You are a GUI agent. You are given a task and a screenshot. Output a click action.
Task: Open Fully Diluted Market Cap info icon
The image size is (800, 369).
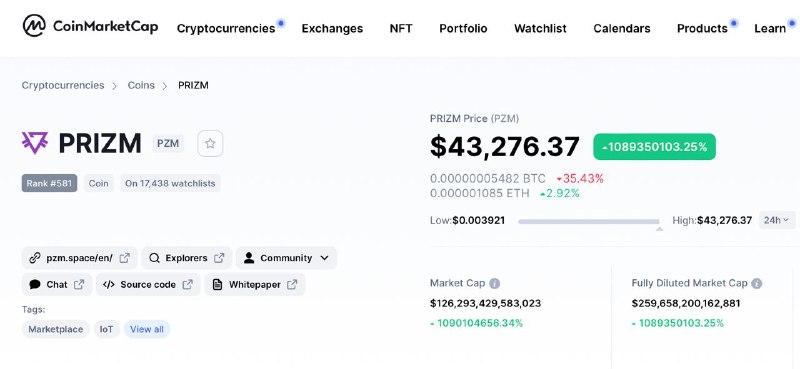757,283
